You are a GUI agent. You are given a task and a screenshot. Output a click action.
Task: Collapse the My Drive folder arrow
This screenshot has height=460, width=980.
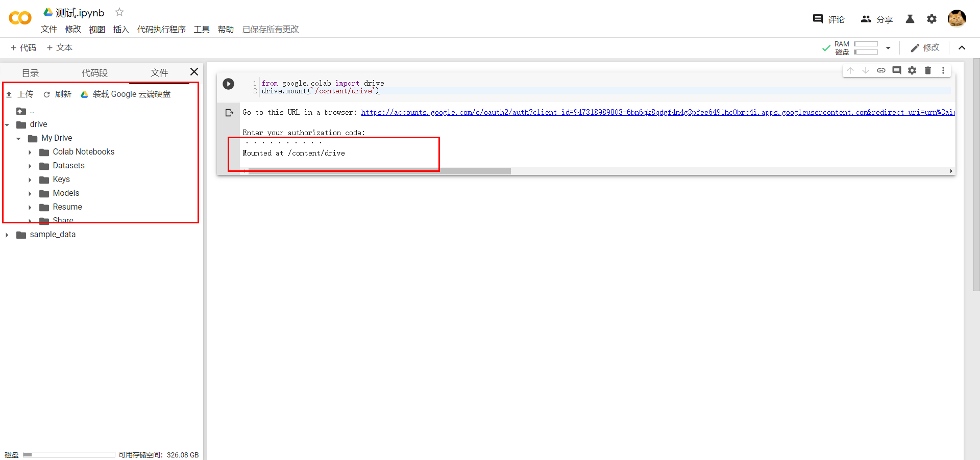point(18,138)
